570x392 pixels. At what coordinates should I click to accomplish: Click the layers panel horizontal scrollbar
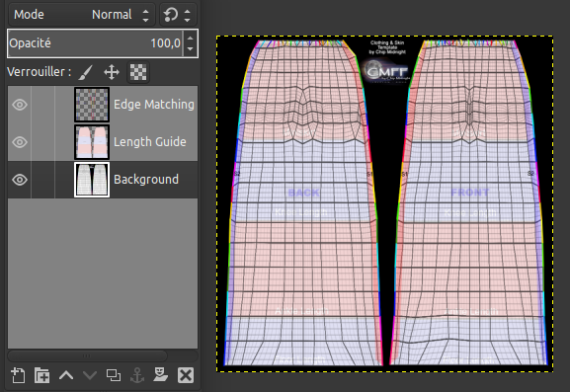tap(87, 355)
